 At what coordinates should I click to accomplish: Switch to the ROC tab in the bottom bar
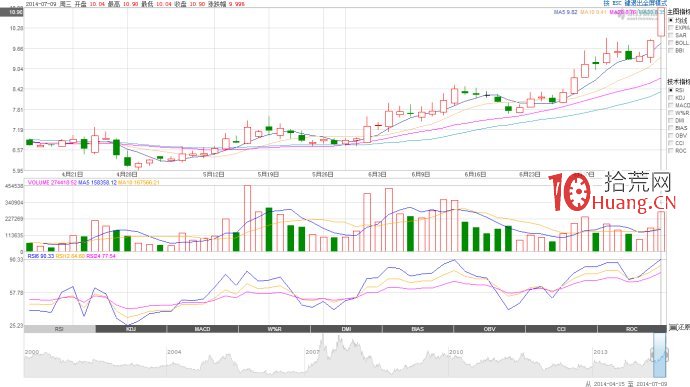[632, 329]
